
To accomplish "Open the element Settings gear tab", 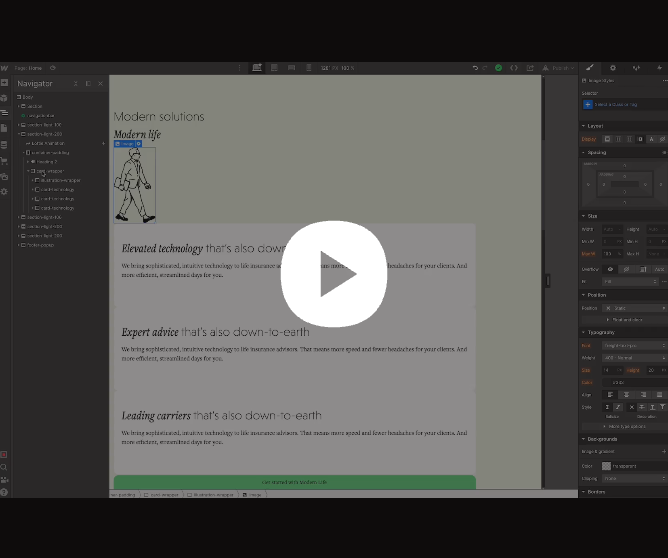I will tap(613, 68).
